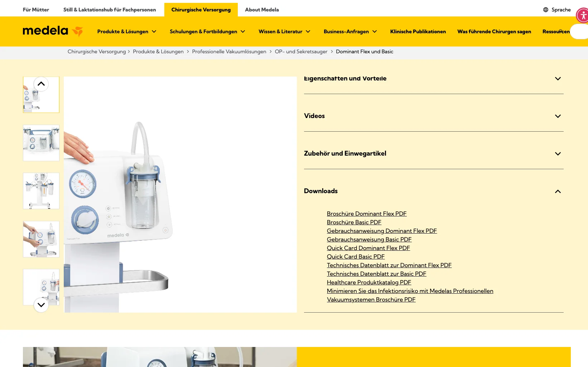Image resolution: width=588 pixels, height=367 pixels.
Task: Show next thumbnails with down arrow
Action: (x=41, y=305)
